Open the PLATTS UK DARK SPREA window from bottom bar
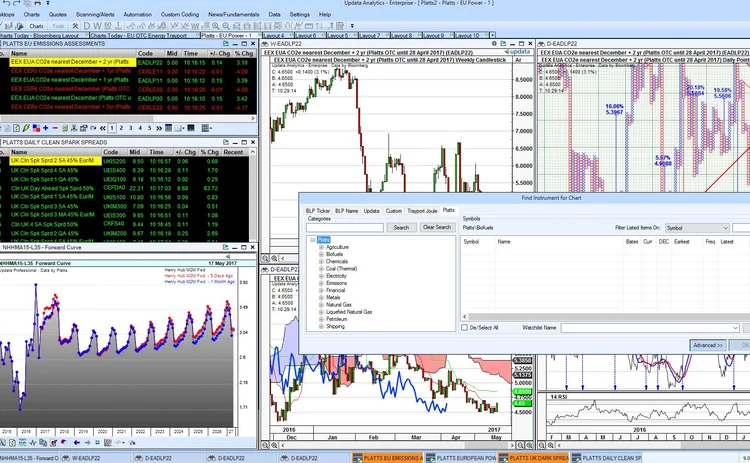 533,458
